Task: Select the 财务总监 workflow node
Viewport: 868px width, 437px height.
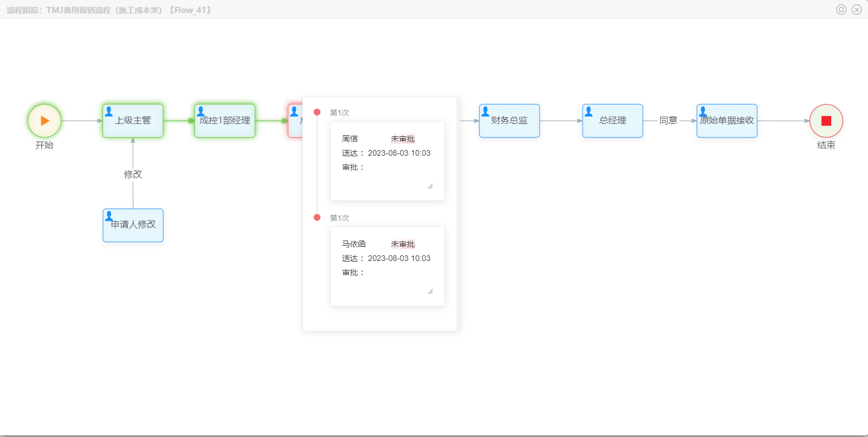Action: tap(509, 121)
